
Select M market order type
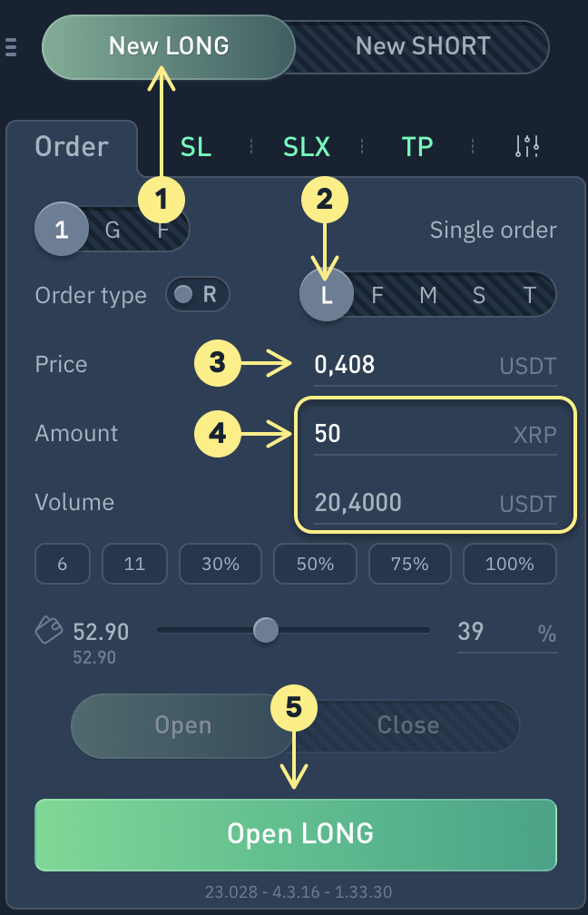pyautogui.click(x=428, y=295)
